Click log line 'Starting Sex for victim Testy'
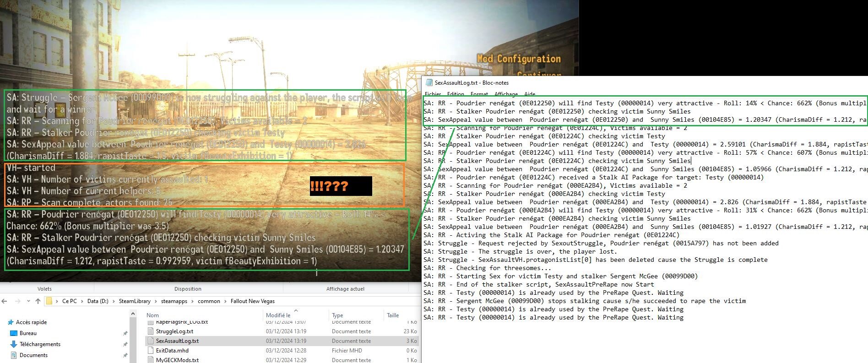The image size is (868, 363). [560, 276]
